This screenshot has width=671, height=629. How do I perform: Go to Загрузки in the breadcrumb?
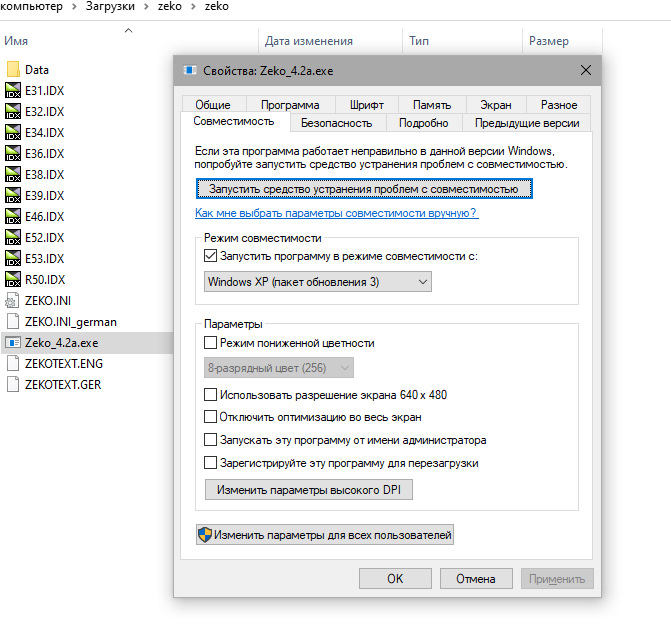(x=110, y=6)
